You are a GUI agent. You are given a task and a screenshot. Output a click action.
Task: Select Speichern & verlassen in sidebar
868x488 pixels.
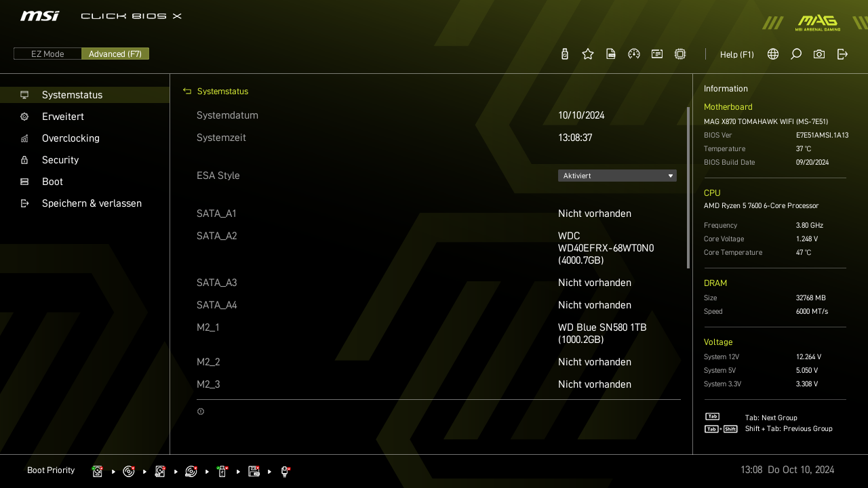click(x=92, y=203)
